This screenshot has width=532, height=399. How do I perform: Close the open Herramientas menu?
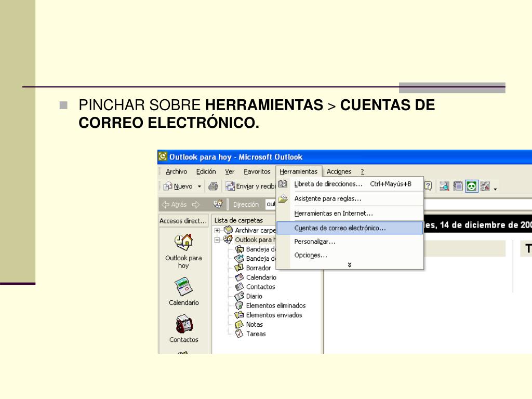(299, 171)
